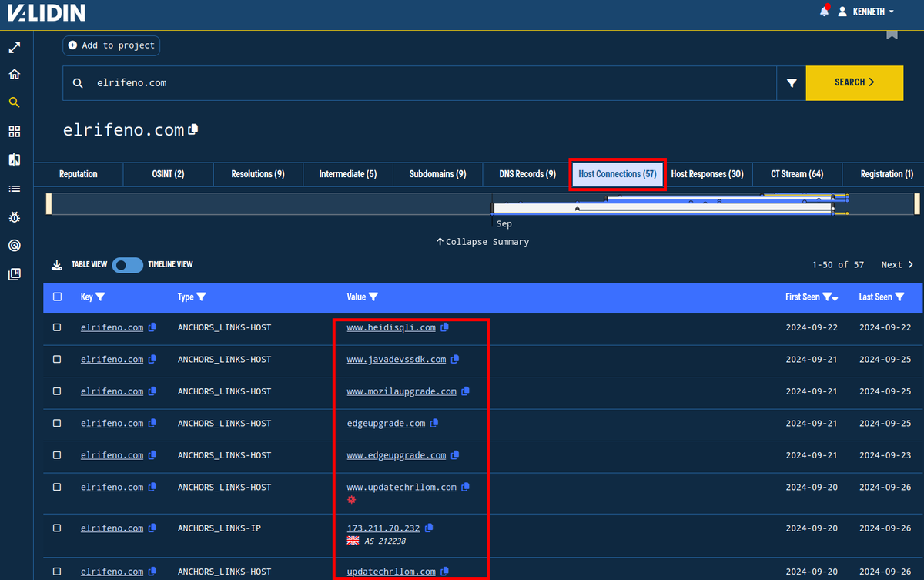Viewport: 924px width, 580px height.
Task: Open the list view sidebar icon
Action: (14, 189)
